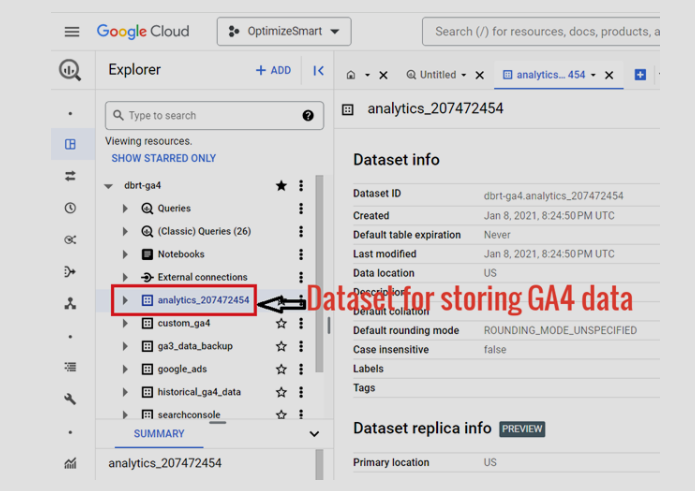Open Notebooks more actions menu

tap(301, 254)
